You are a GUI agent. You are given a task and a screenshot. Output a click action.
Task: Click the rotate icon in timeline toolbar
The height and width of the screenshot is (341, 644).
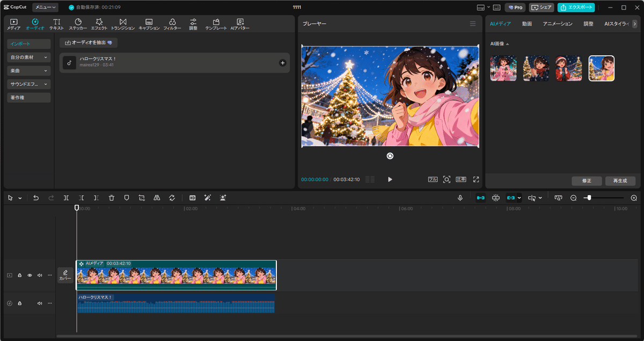pyautogui.click(x=172, y=198)
